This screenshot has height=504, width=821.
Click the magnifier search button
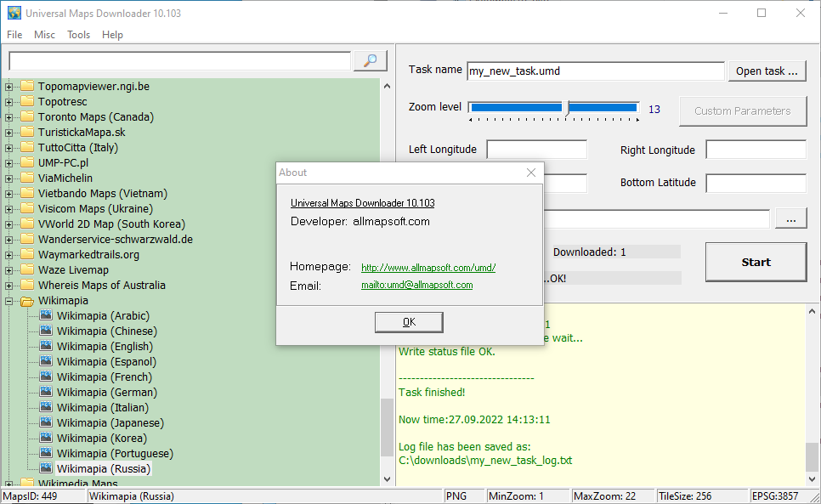pos(371,60)
